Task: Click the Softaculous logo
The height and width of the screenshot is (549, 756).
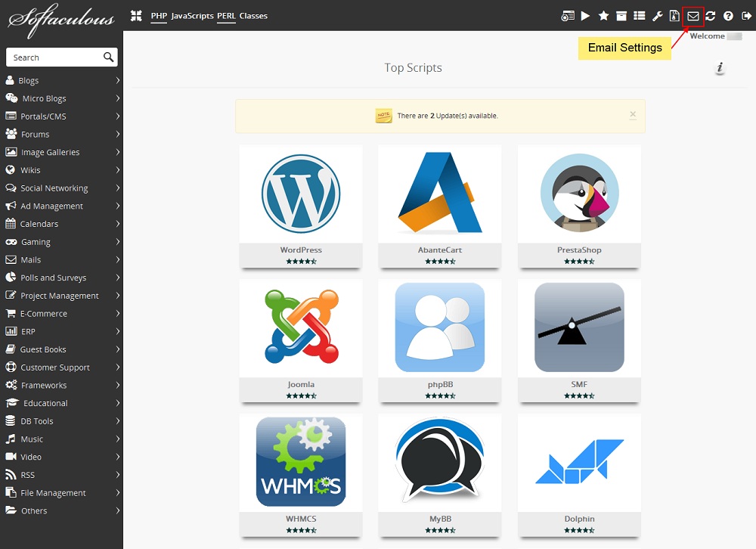Action: pos(61,20)
